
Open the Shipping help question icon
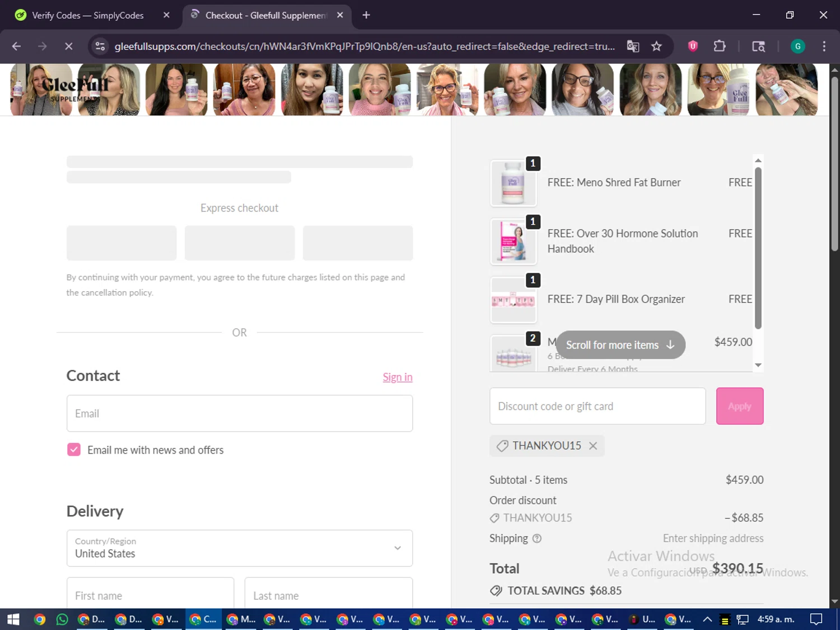(x=537, y=539)
